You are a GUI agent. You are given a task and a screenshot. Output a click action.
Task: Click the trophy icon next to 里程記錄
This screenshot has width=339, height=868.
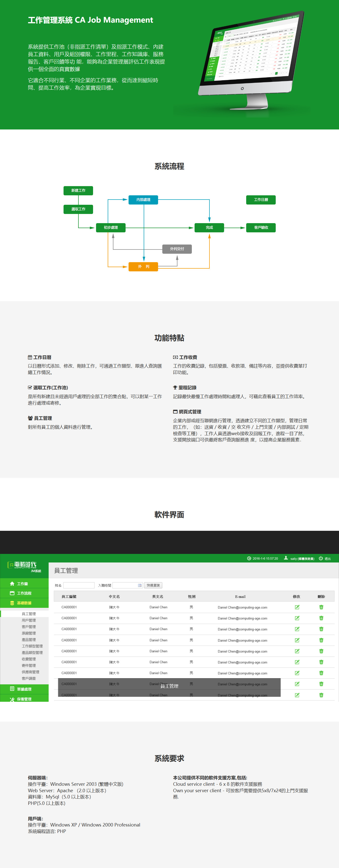click(x=175, y=387)
